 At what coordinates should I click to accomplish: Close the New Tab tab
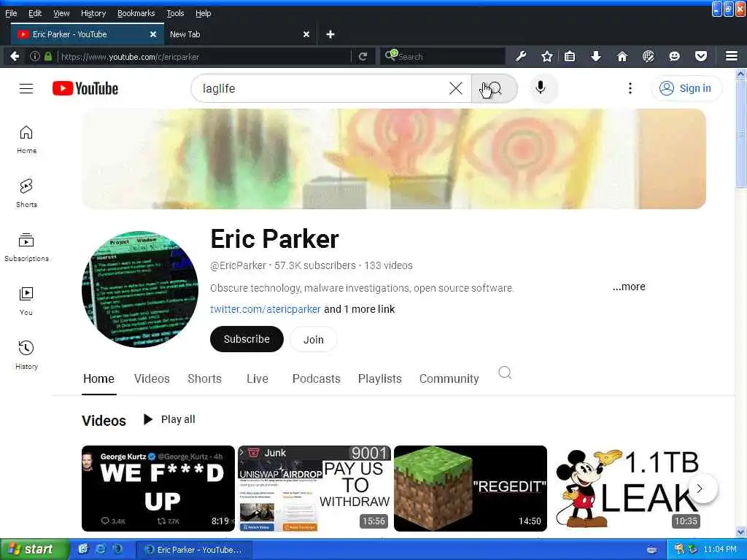pos(306,34)
